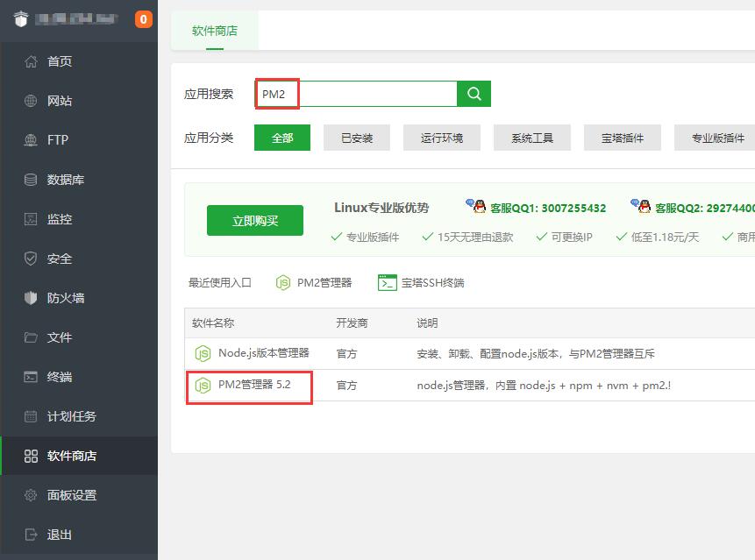This screenshot has height=560, width=755.
Task: Click the 低至1.18元/天 feature text
Action: 665,237
